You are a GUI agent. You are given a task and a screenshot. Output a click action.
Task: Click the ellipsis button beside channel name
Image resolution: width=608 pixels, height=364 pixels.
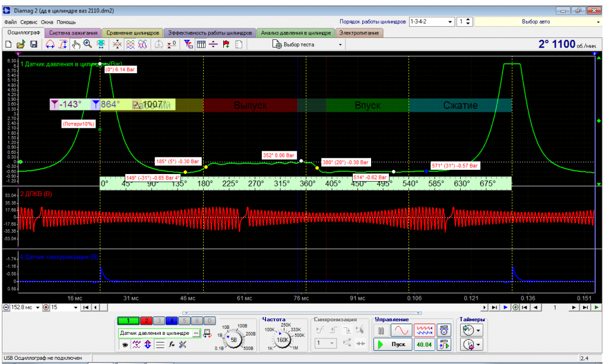pyautogui.click(x=196, y=333)
